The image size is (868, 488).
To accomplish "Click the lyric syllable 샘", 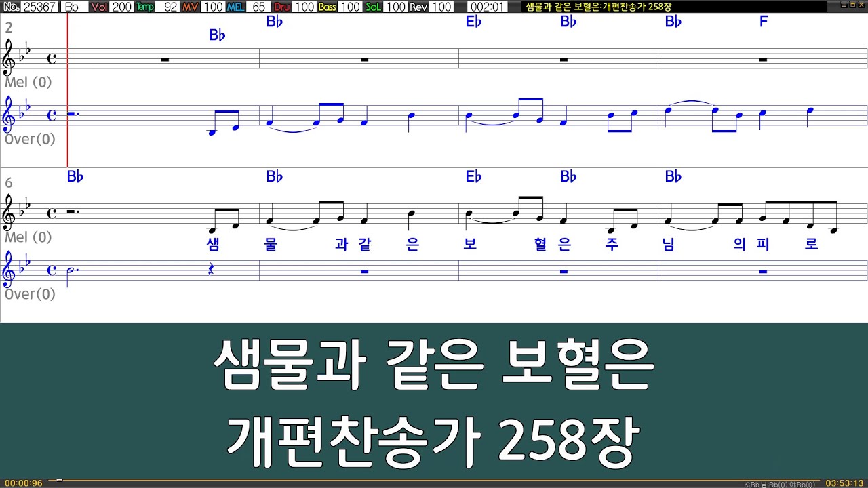I will point(213,244).
